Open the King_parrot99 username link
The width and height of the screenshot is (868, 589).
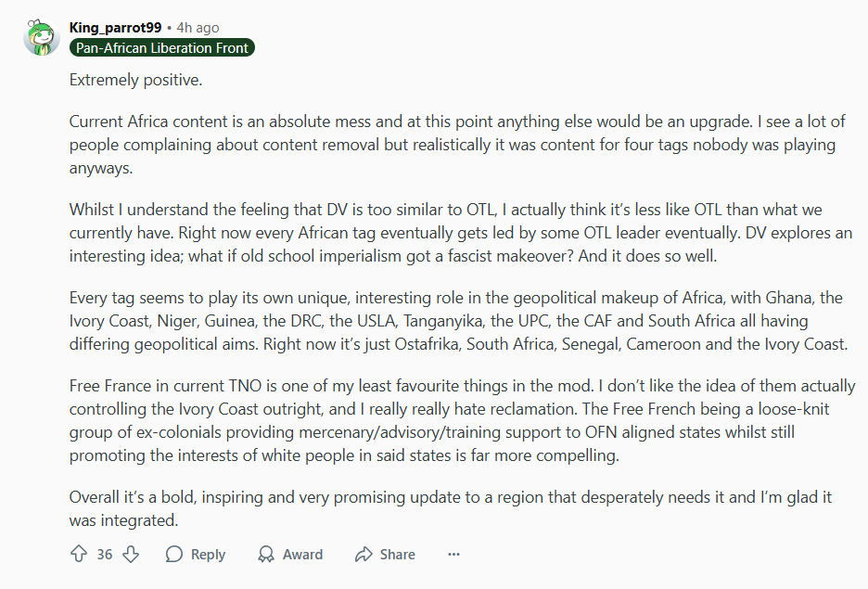115,28
